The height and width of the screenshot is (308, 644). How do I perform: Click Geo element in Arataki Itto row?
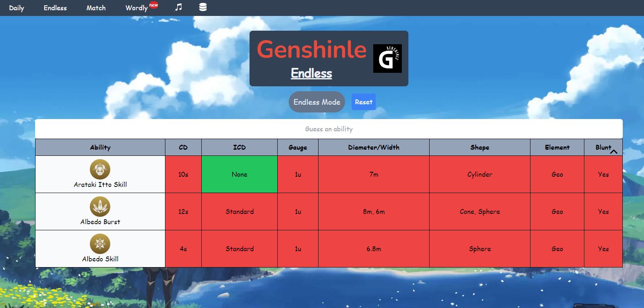click(557, 174)
